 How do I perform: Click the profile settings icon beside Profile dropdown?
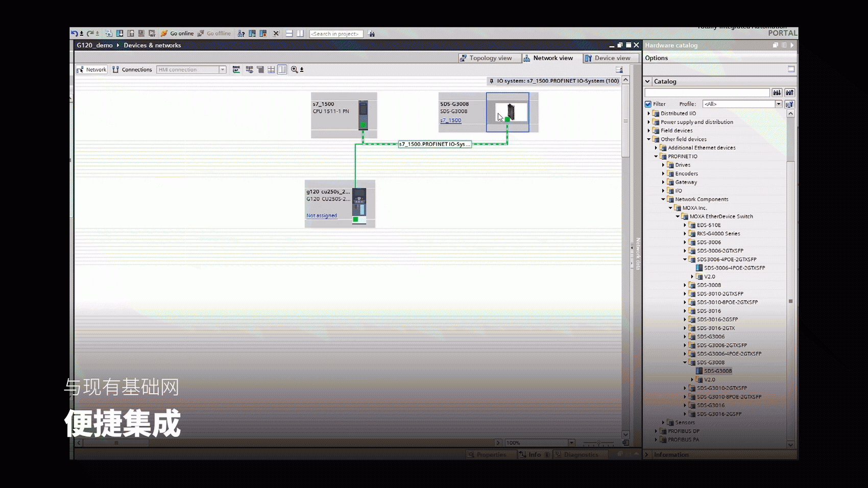789,104
